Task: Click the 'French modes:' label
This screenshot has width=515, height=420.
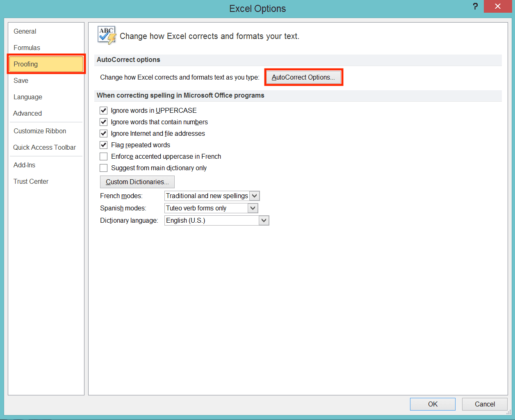Action: (x=121, y=196)
